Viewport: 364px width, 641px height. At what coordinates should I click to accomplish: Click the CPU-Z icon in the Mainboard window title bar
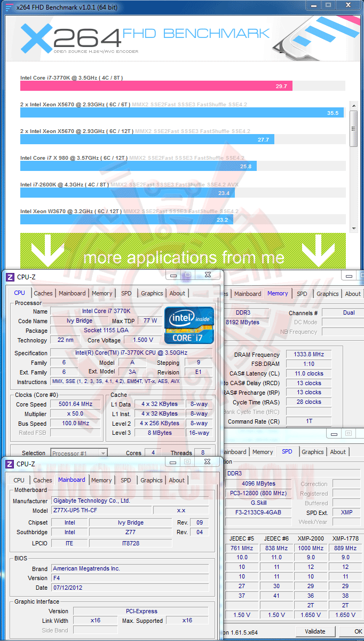pos(10,464)
